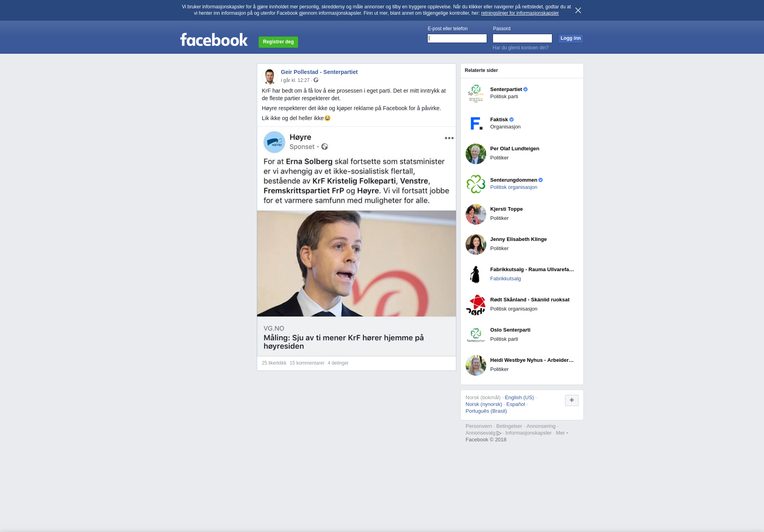The height and width of the screenshot is (532, 764).
Task: Open the cookie policy guidelines link
Action: [520, 13]
